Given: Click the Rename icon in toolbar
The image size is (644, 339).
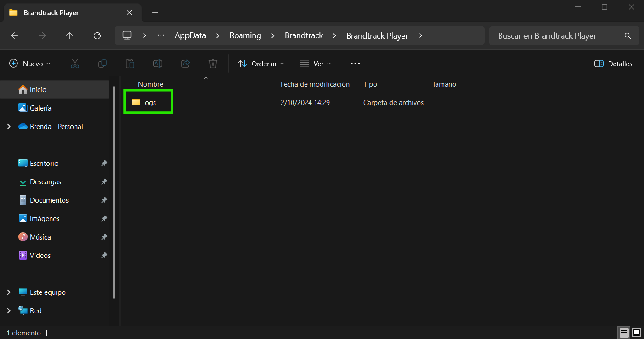Looking at the screenshot, I should click(x=158, y=64).
